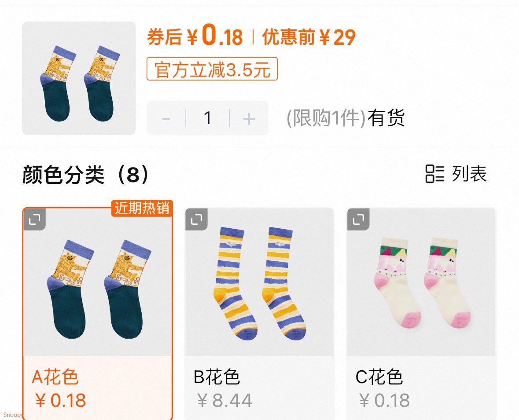Screen dimensions: 519x420
Task: Click the 官方立减3.5元 discount tag
Action: click(x=212, y=69)
